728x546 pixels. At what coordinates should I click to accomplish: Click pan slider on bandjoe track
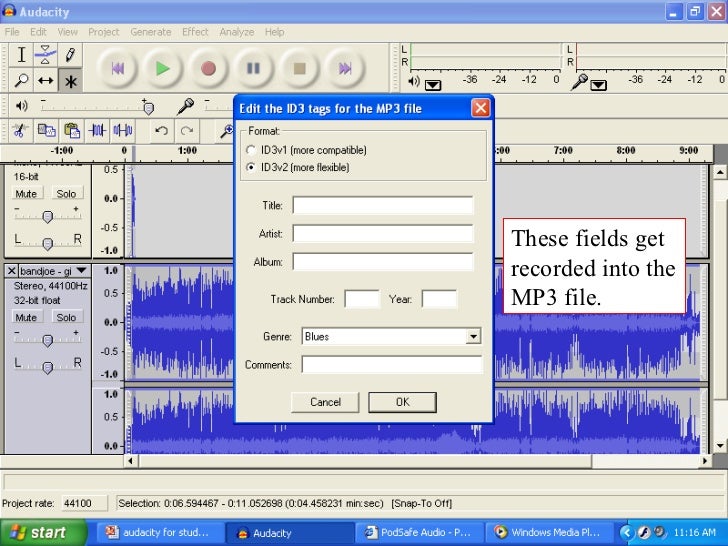coord(47,367)
